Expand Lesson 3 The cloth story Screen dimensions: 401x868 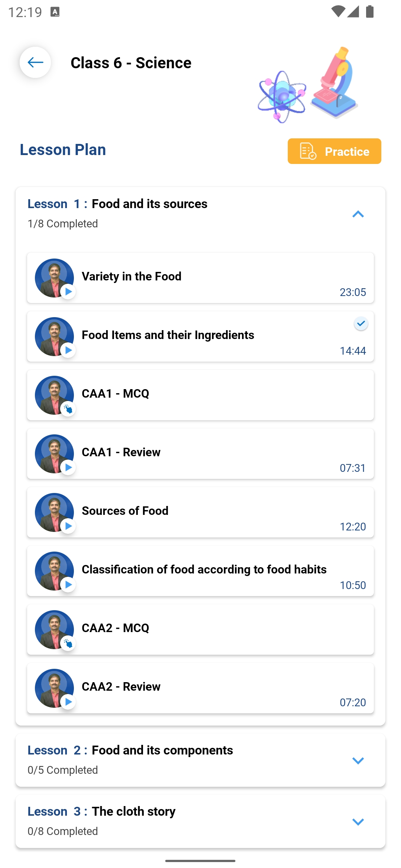pyautogui.click(x=358, y=822)
